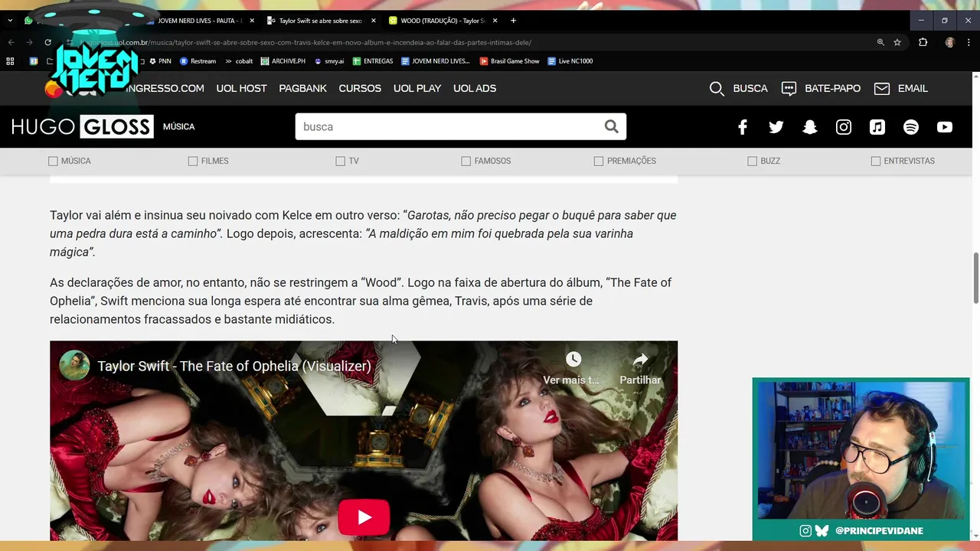
Task: Click the HUGO GLOSS logo
Action: 83,127
